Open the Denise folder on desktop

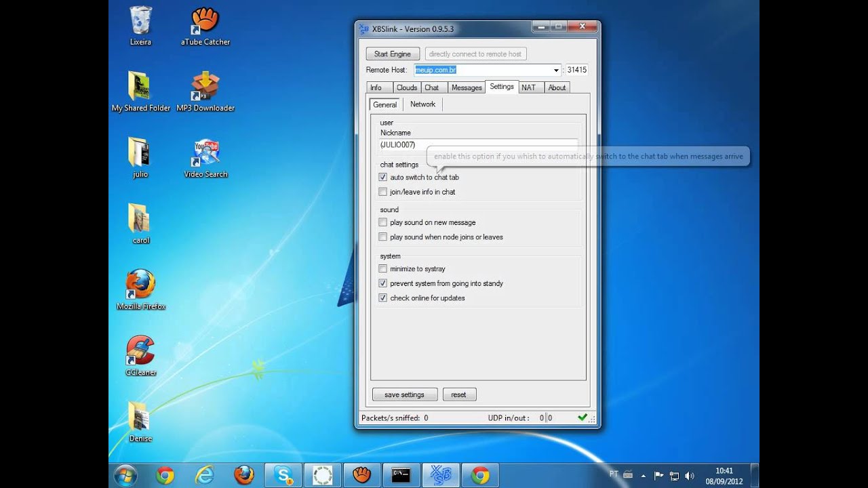point(140,422)
